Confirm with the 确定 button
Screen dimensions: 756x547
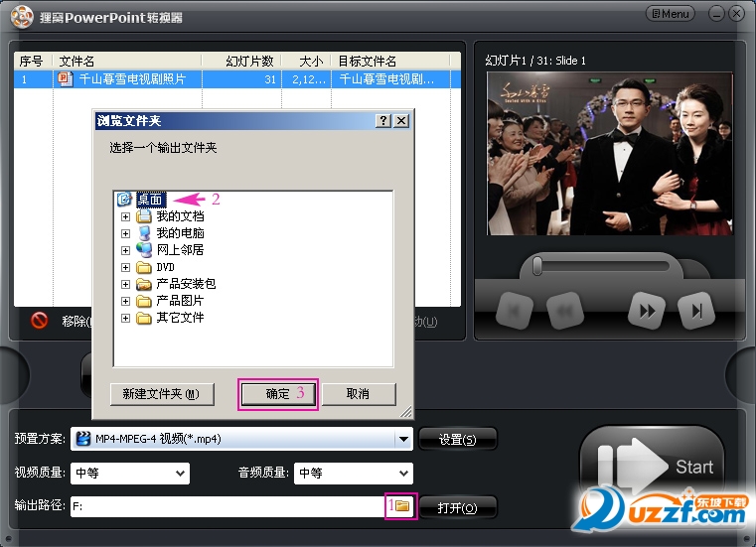pyautogui.click(x=278, y=394)
